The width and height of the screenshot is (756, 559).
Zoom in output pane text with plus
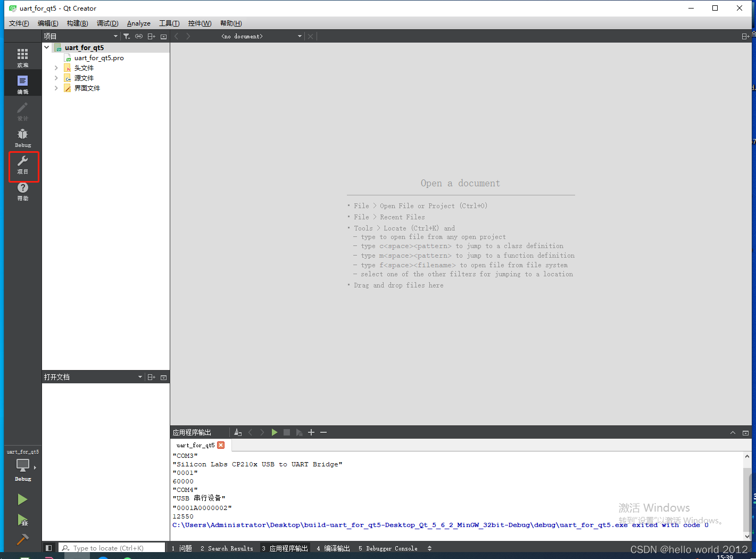[311, 432]
